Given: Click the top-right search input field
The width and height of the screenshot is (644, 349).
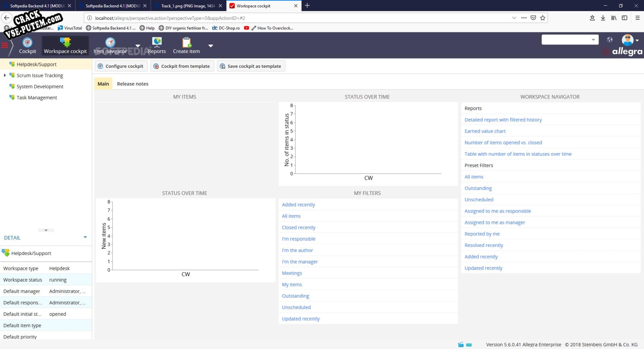Looking at the screenshot, I should [x=566, y=40].
